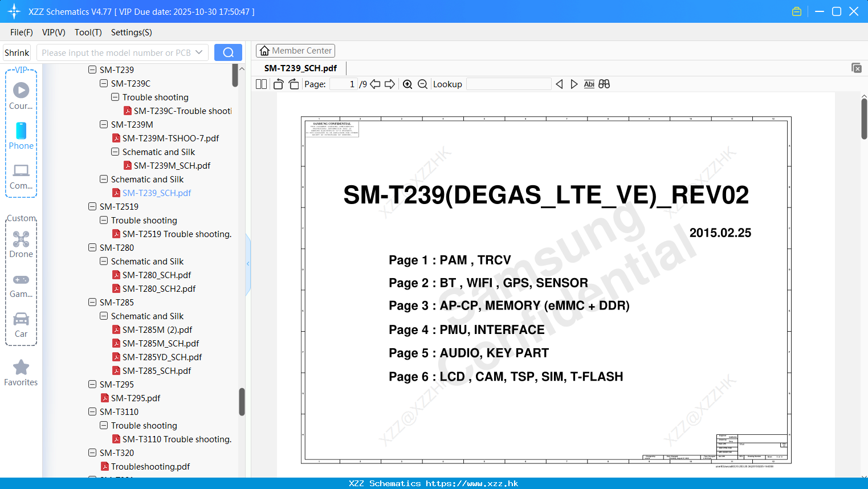868x489 pixels.
Task: Open the Courses play icon in sidebar
Action: (21, 90)
